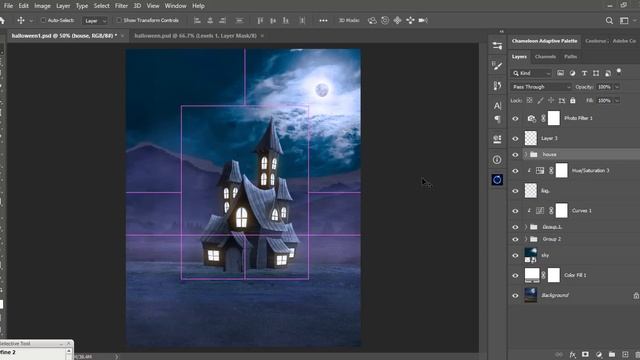This screenshot has width=640, height=360.
Task: Open the Info panel icon
Action: coord(497,160)
